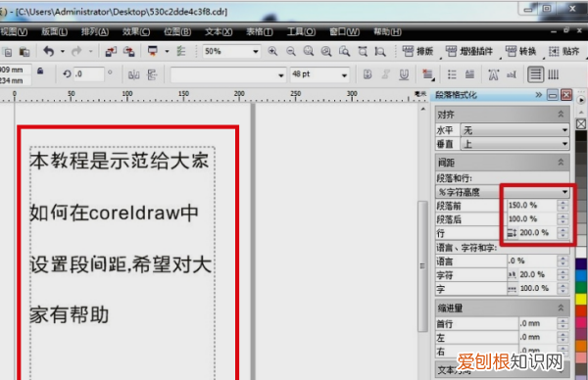Screen dimensions: 588x380
Task: Click the drop cap icon
Action: pos(469,74)
